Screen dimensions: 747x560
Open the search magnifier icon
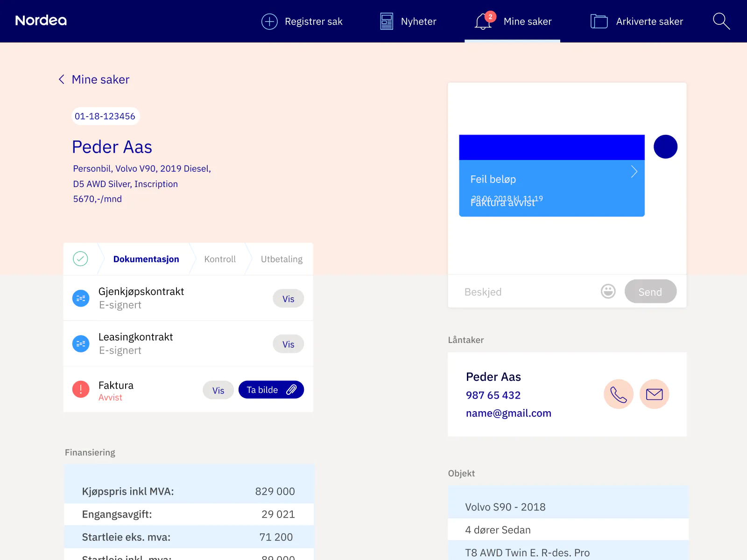721,21
